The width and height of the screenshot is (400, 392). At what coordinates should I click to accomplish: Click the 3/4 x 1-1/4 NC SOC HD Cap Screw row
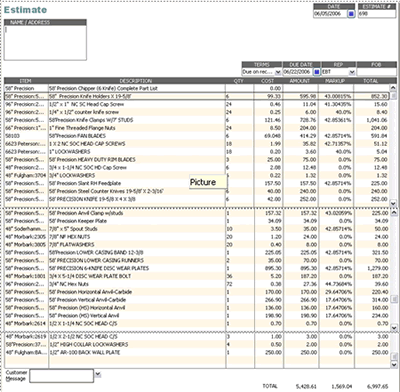click(197, 168)
